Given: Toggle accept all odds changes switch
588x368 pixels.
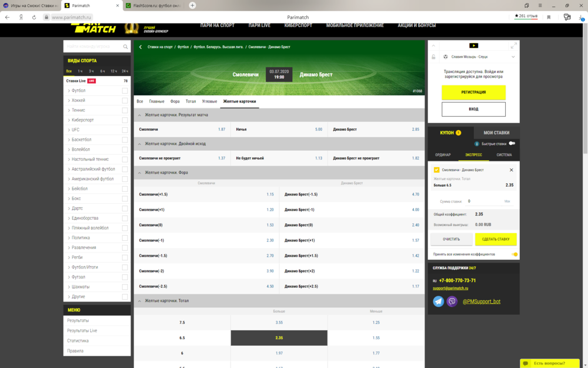Looking at the screenshot, I should 514,254.
